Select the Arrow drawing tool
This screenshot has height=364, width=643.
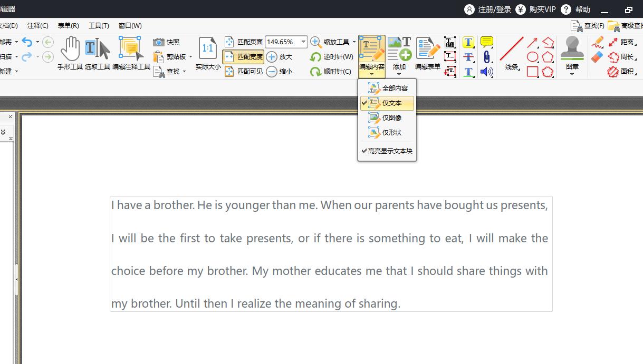coord(533,42)
